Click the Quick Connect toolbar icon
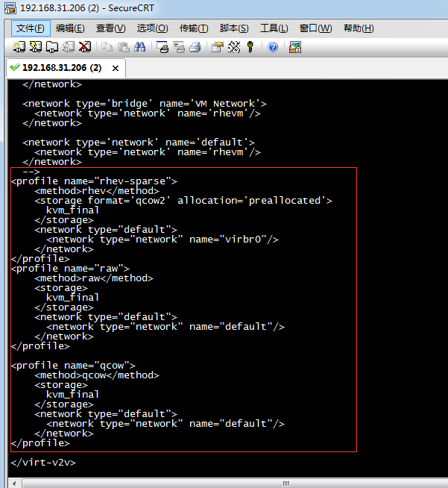This screenshot has height=488, width=448. click(36, 47)
